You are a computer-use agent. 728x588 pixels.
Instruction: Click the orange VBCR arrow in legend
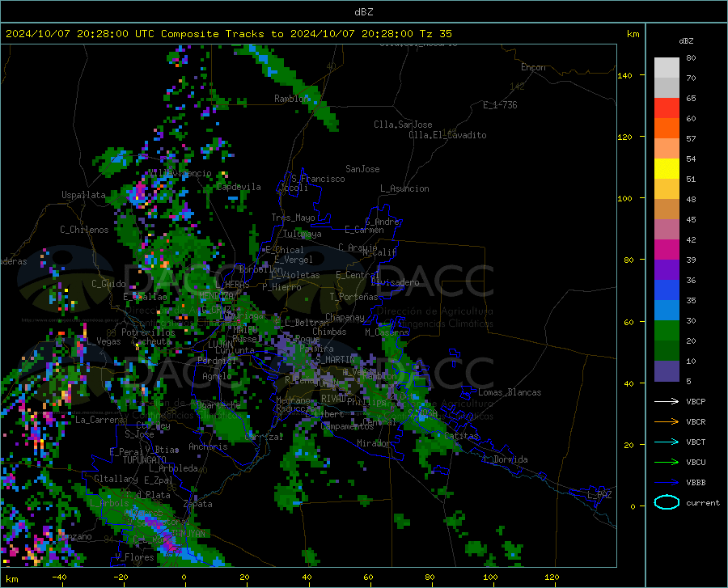667,422
